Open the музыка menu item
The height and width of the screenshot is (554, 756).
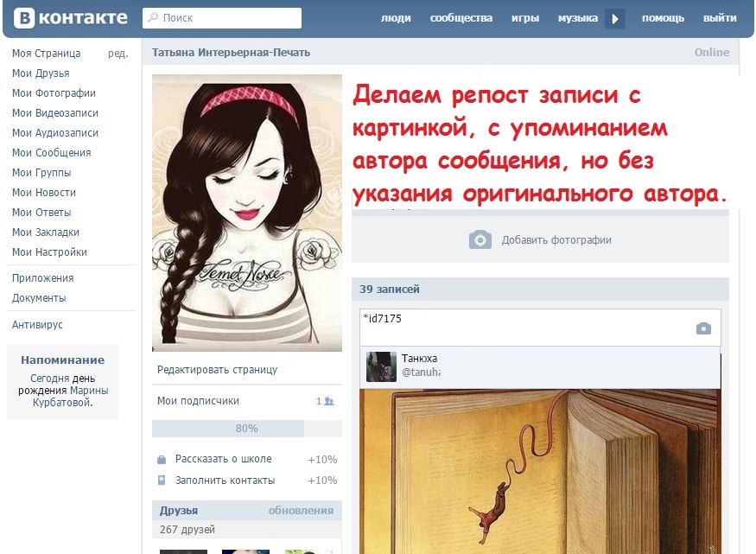click(x=578, y=18)
